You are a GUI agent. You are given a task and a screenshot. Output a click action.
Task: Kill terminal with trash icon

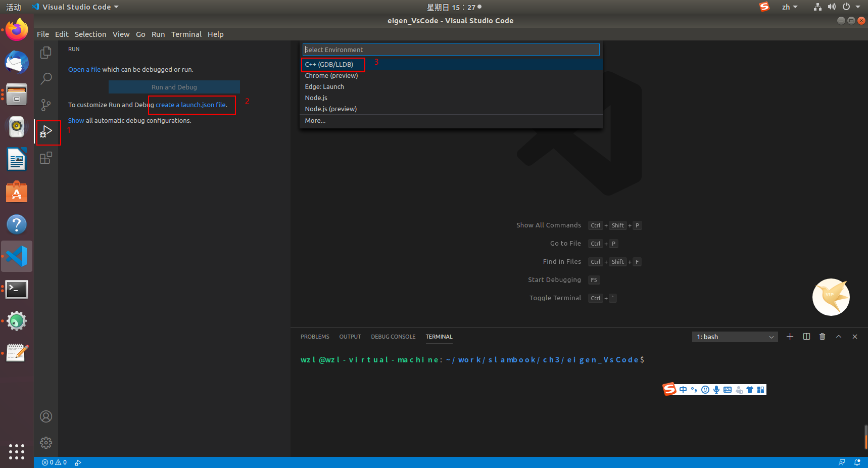(823, 337)
